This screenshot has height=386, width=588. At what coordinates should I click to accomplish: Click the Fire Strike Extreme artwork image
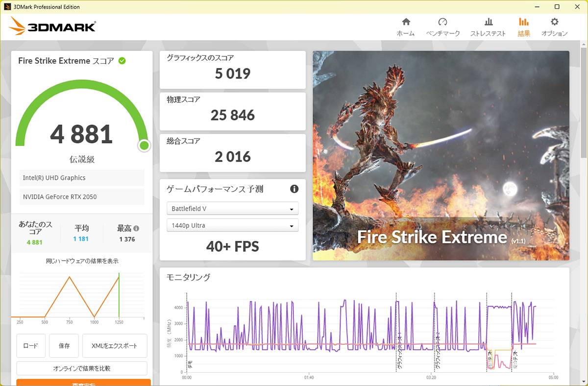(x=441, y=147)
